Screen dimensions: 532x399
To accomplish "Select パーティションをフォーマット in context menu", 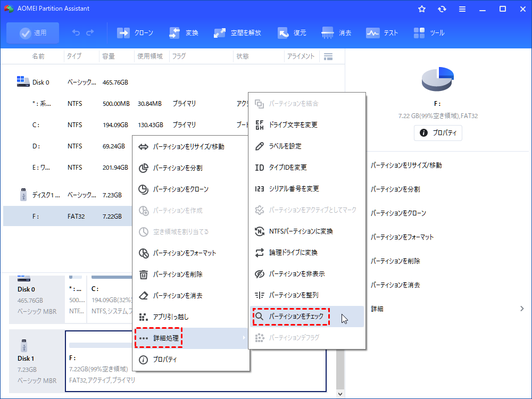I will coord(191,253).
